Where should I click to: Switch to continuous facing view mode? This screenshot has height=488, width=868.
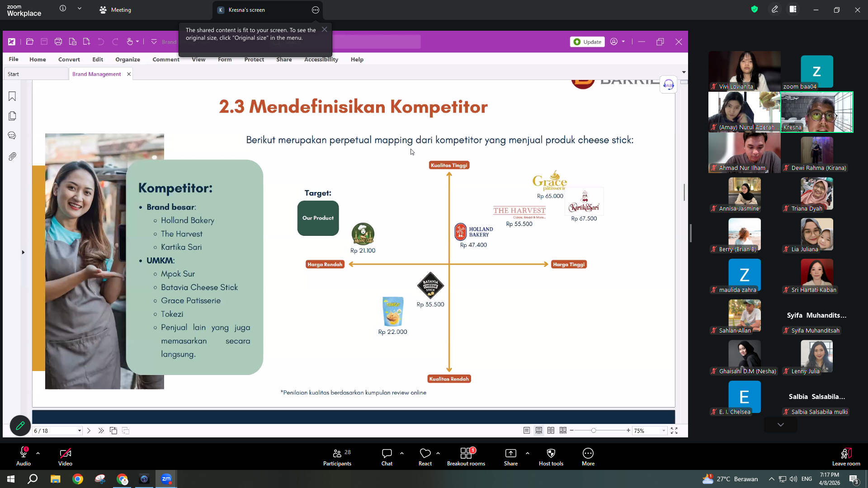[x=563, y=431]
